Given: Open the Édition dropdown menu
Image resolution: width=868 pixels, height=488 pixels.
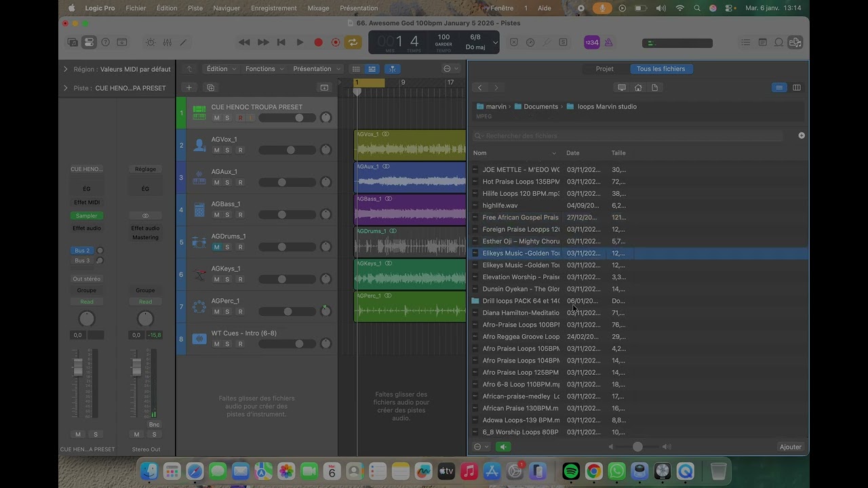Looking at the screenshot, I should [221, 68].
